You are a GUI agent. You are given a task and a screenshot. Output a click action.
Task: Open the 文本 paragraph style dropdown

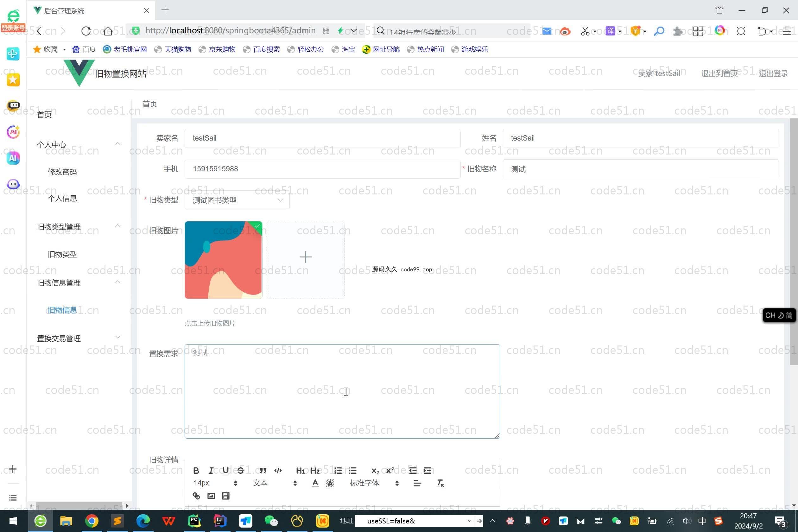(275, 483)
